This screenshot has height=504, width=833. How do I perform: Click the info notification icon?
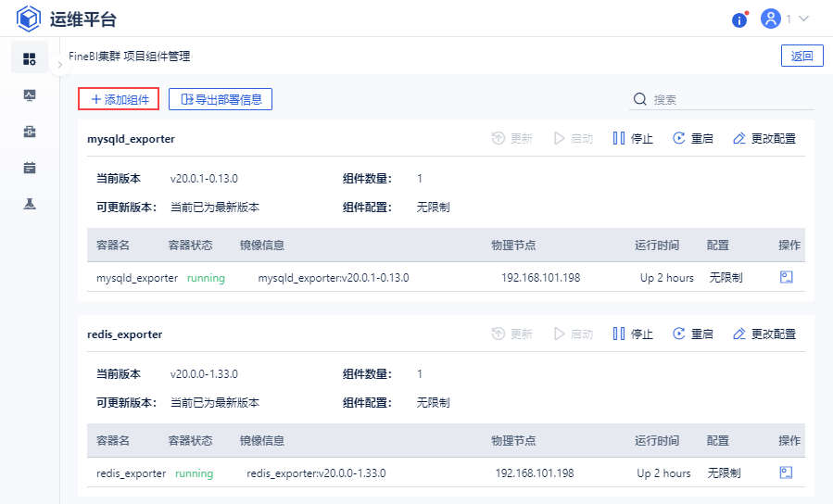(x=739, y=19)
